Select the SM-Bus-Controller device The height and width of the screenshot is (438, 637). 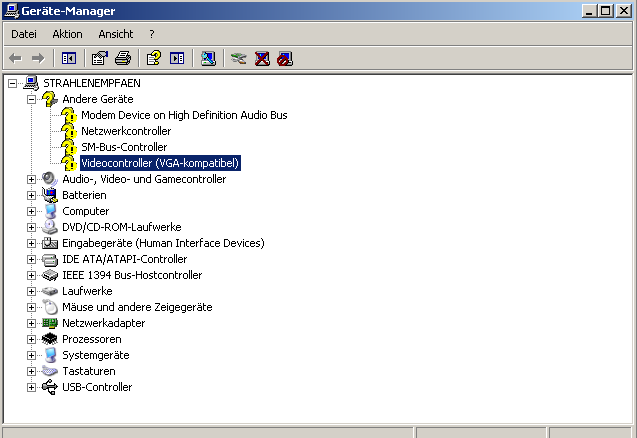point(124,147)
